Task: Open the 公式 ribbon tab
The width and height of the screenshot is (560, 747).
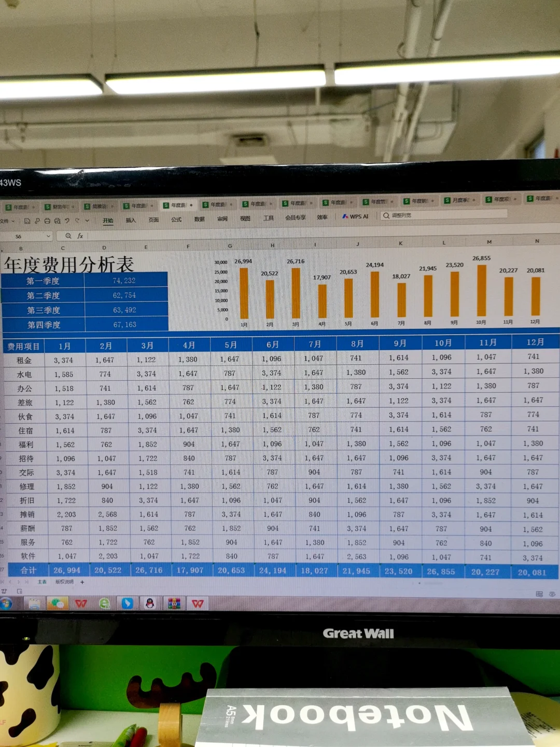Action: (176, 219)
